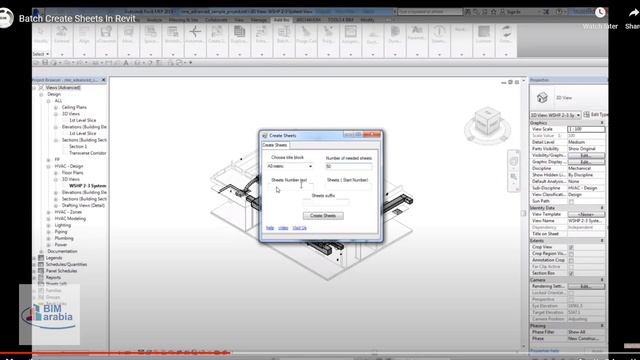Click the View Scale value field
This screenshot has width=640, height=360.
coord(586,129)
